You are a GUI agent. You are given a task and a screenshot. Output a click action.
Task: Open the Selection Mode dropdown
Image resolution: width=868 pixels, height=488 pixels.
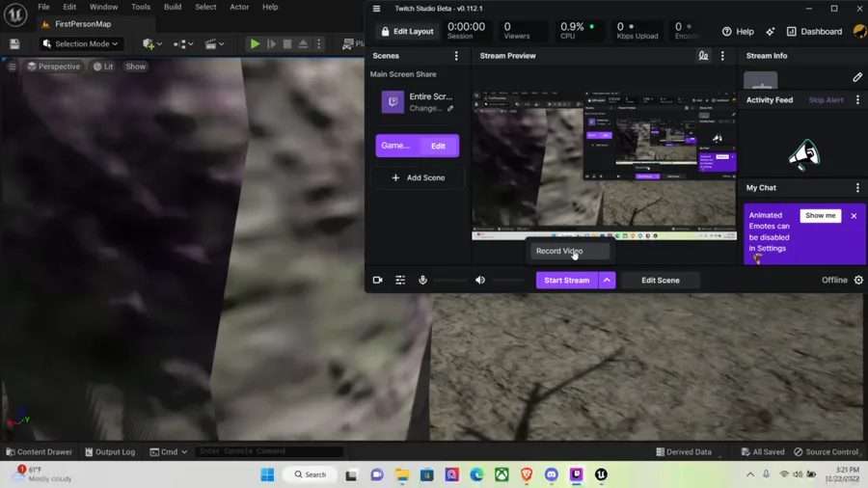[81, 43]
